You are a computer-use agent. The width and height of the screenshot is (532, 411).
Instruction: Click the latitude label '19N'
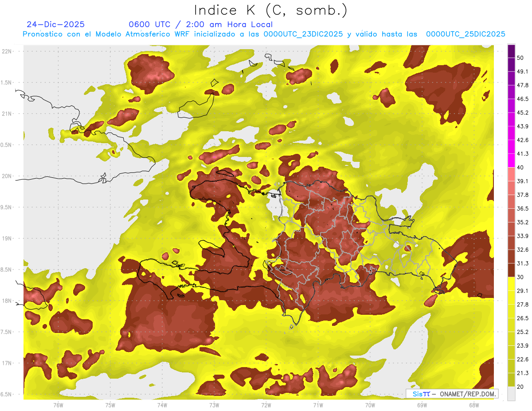(x=7, y=239)
